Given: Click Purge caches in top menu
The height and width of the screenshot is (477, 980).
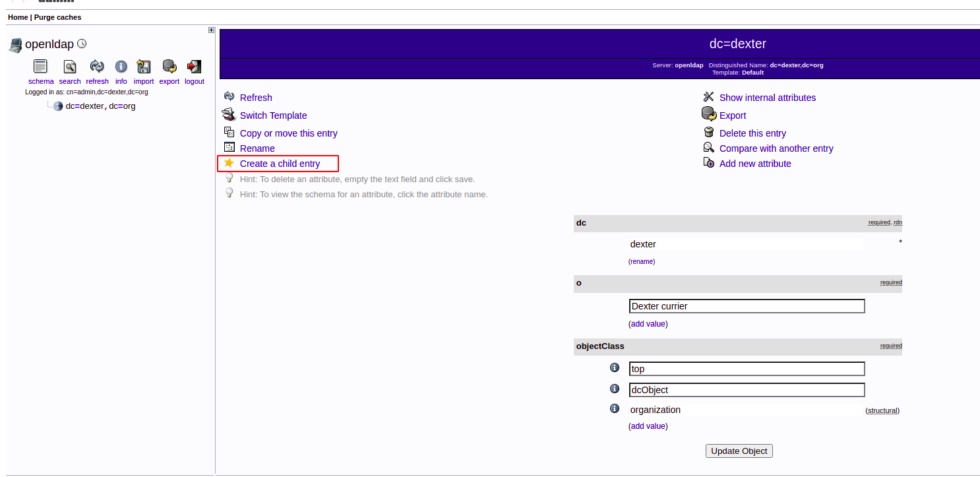Looking at the screenshot, I should tap(57, 17).
